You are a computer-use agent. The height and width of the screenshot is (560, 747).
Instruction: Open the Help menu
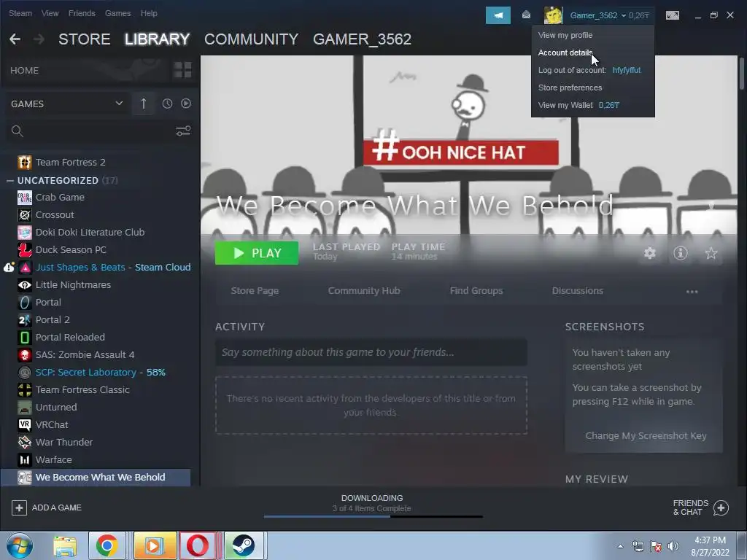tap(149, 13)
